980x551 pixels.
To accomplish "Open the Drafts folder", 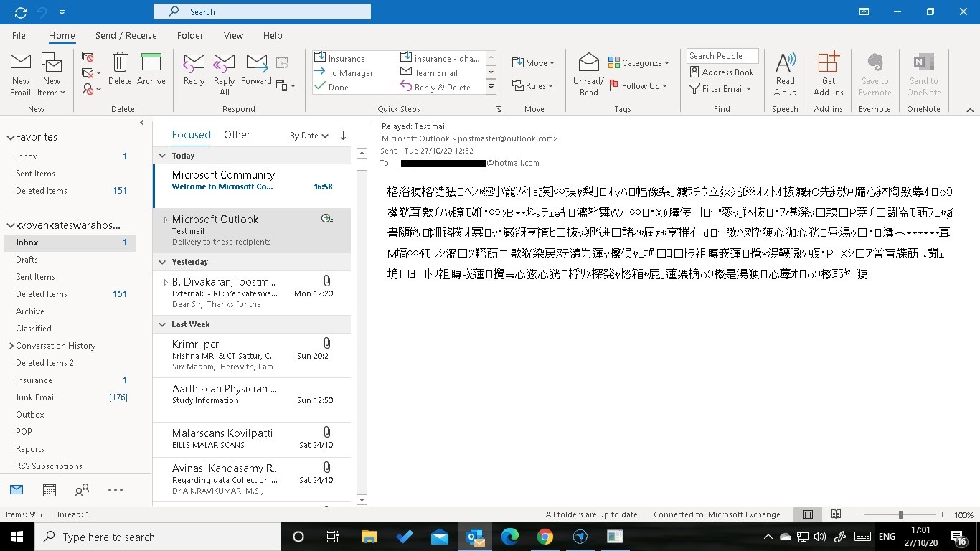I will tap(27, 259).
